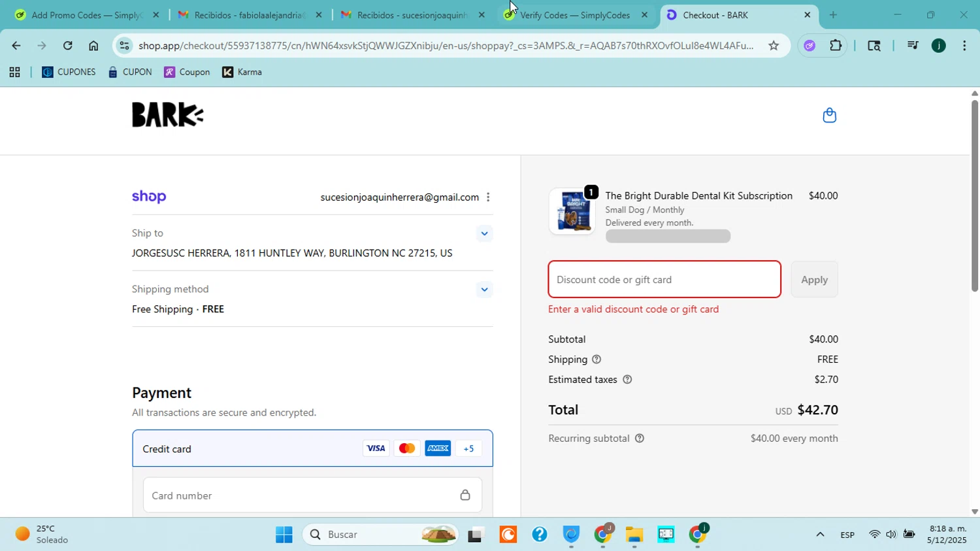View site information icon in address bar

[x=124, y=45]
